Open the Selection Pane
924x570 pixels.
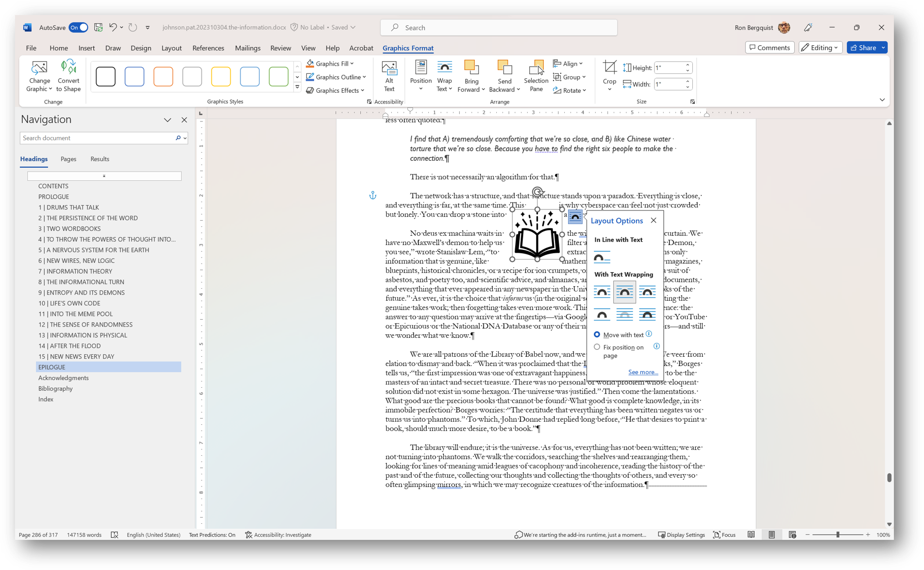[536, 76]
